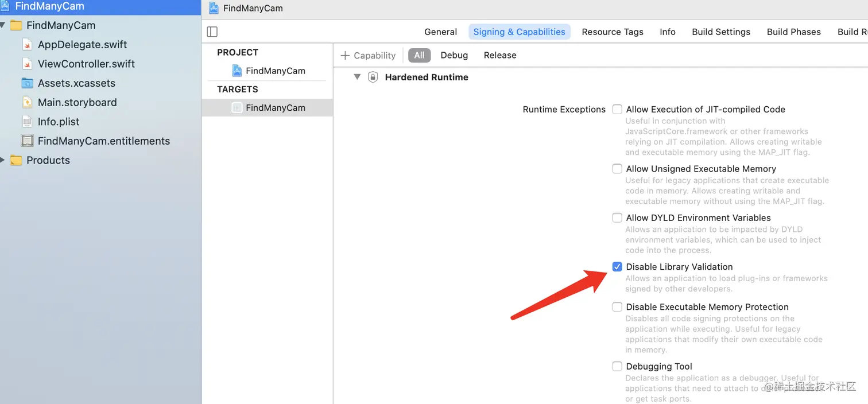
Task: Click the app icon beside TARGETS FindManyCam
Action: click(x=237, y=107)
